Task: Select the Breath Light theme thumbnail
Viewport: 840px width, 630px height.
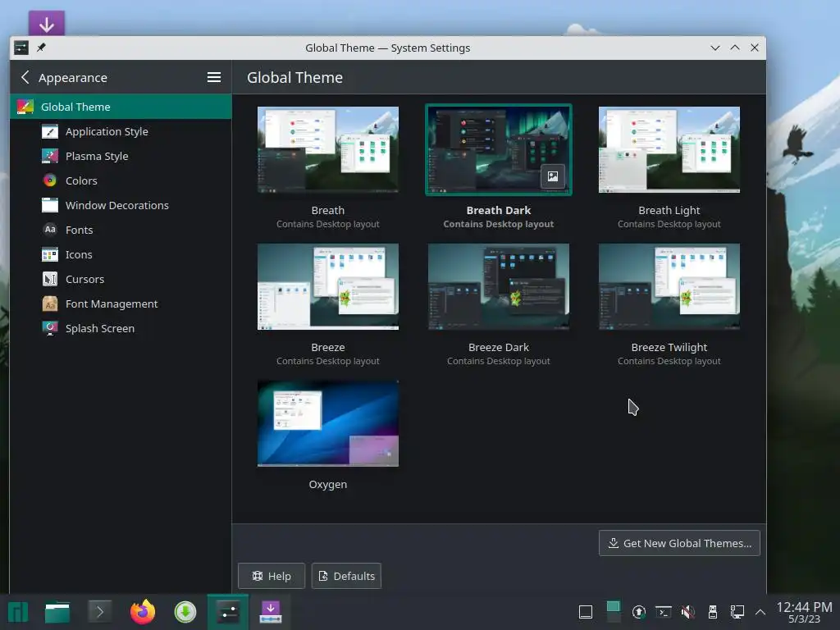Action: pyautogui.click(x=669, y=149)
